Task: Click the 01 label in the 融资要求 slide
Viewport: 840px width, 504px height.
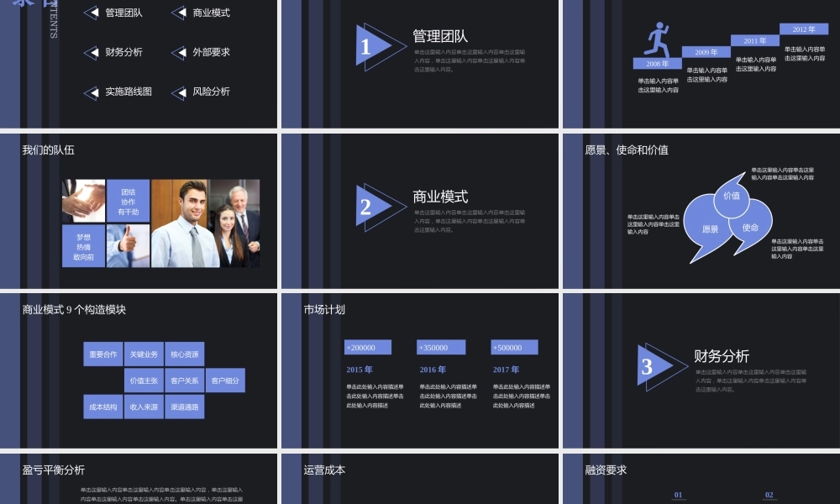Action: (678, 495)
